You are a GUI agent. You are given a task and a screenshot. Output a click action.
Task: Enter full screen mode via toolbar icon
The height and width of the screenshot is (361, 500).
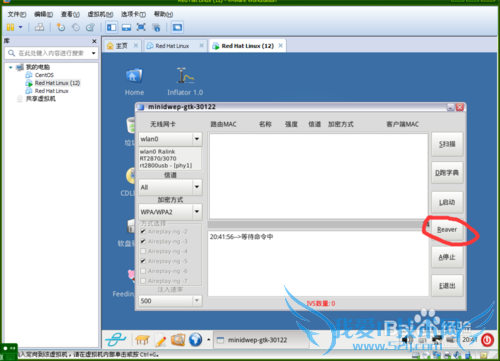pyautogui.click(x=141, y=27)
